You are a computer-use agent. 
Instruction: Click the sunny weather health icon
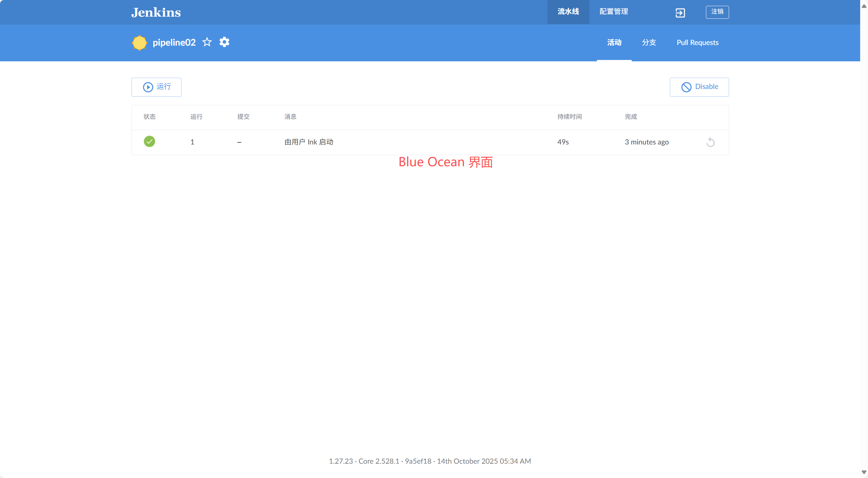(x=139, y=43)
